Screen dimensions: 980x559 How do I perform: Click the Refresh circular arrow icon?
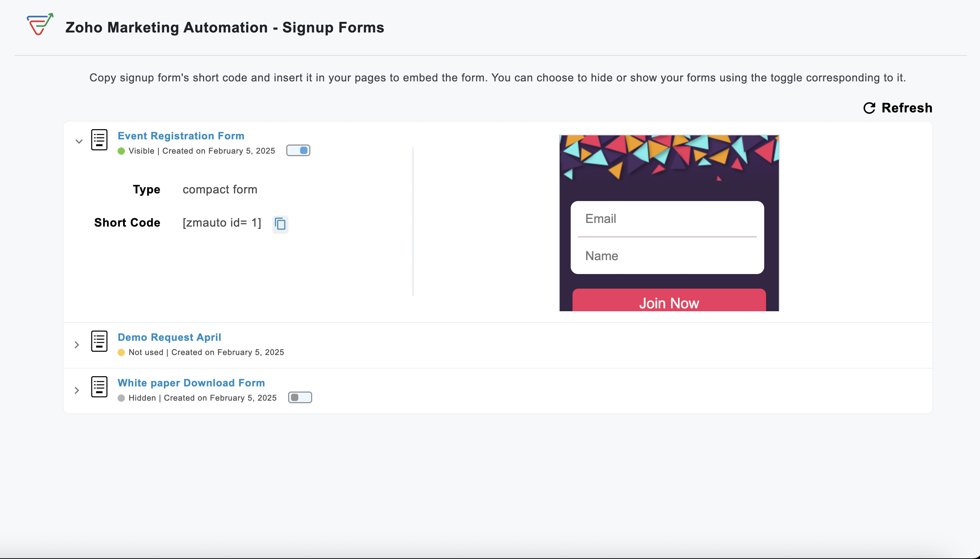(869, 108)
